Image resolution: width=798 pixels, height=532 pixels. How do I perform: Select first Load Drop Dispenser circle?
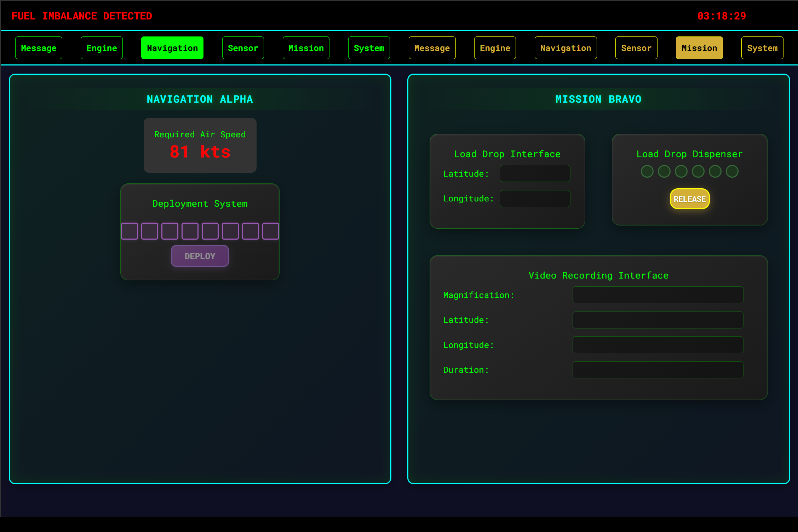click(647, 172)
